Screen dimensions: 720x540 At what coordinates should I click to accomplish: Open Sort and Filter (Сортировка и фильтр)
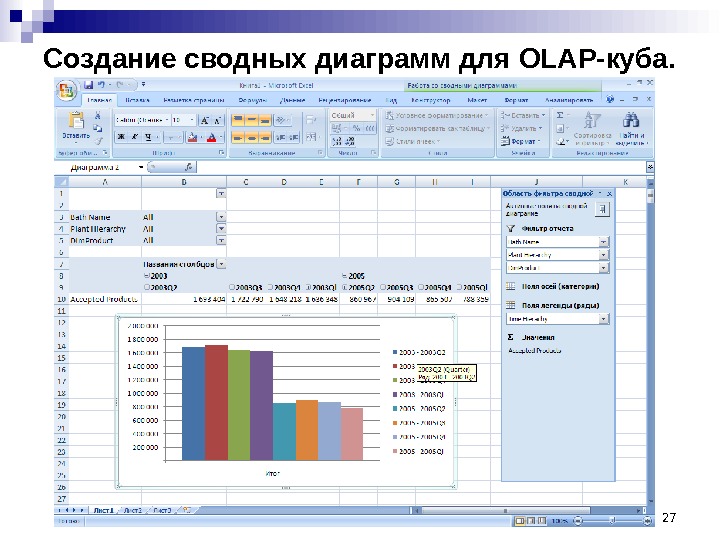click(x=592, y=129)
